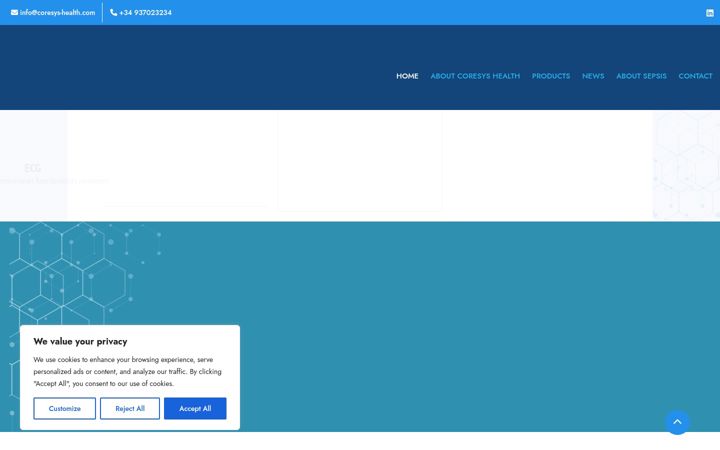
Task: Open the CONTACT menu item
Action: [x=695, y=76]
